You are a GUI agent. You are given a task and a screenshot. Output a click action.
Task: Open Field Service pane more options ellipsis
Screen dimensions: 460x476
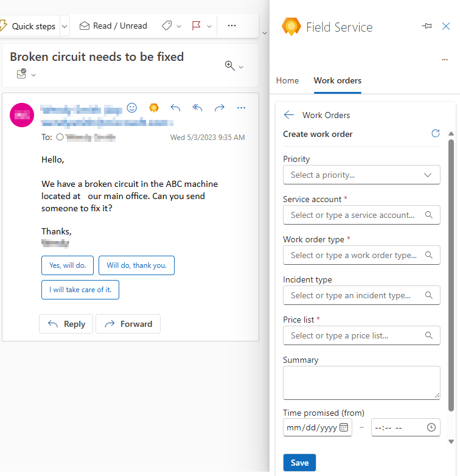[x=445, y=60]
